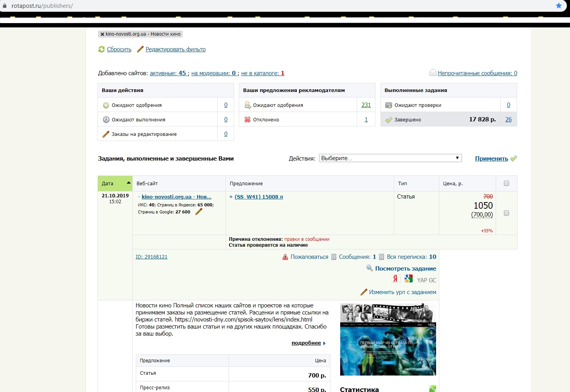This screenshot has height=392, width=570.
Task: Open kino-novosti.org.ua - Нов... site link
Action: 177,197
